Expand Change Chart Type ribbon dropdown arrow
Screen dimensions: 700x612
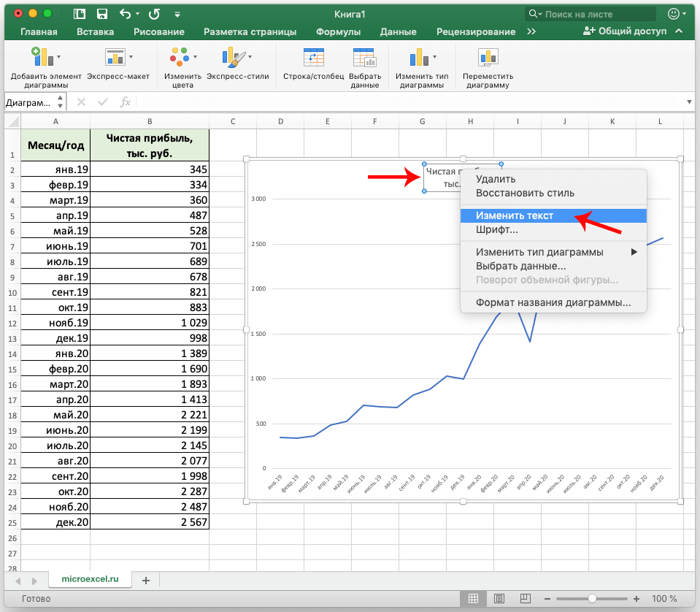434,57
